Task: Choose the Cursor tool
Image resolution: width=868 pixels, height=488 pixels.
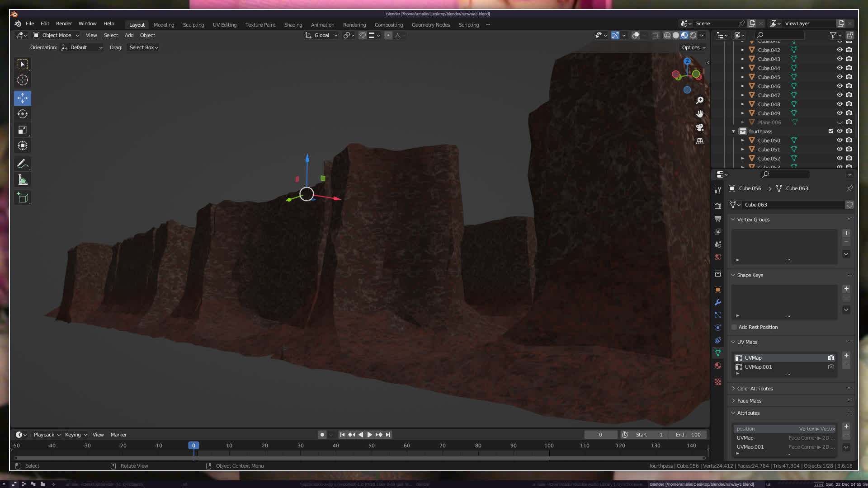Action: tap(23, 80)
